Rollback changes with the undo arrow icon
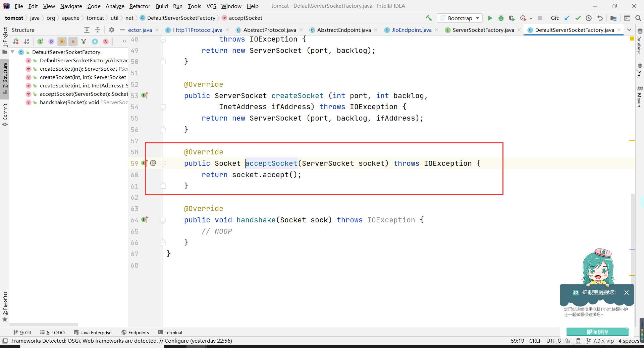The width and height of the screenshot is (644, 348). pos(600,18)
